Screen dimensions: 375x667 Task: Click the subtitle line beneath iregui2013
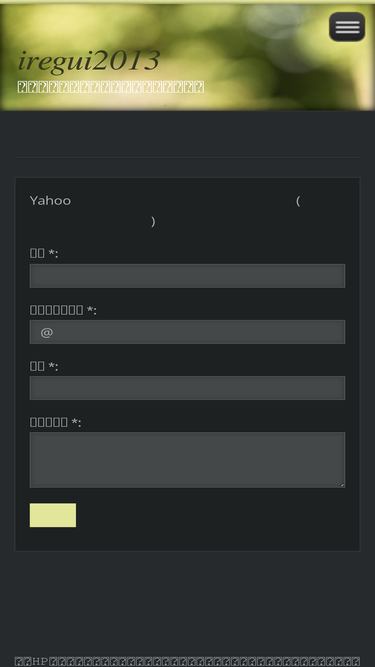point(111,87)
